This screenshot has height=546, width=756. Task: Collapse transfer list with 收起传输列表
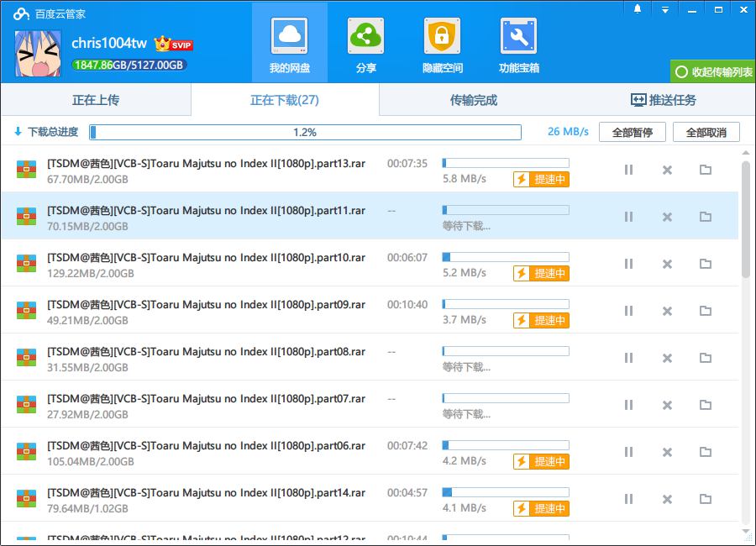click(x=713, y=72)
